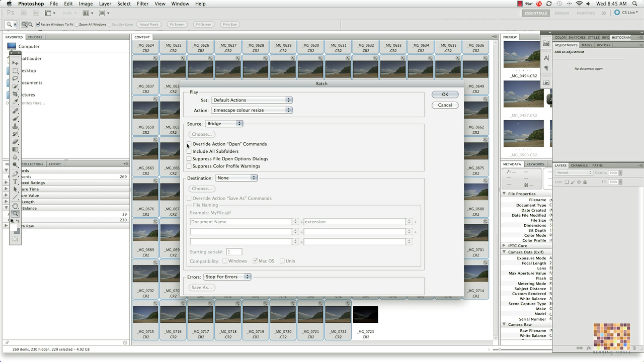Open the Character panel icon
The width and height of the screenshot is (644, 362).
pyautogui.click(x=546, y=58)
